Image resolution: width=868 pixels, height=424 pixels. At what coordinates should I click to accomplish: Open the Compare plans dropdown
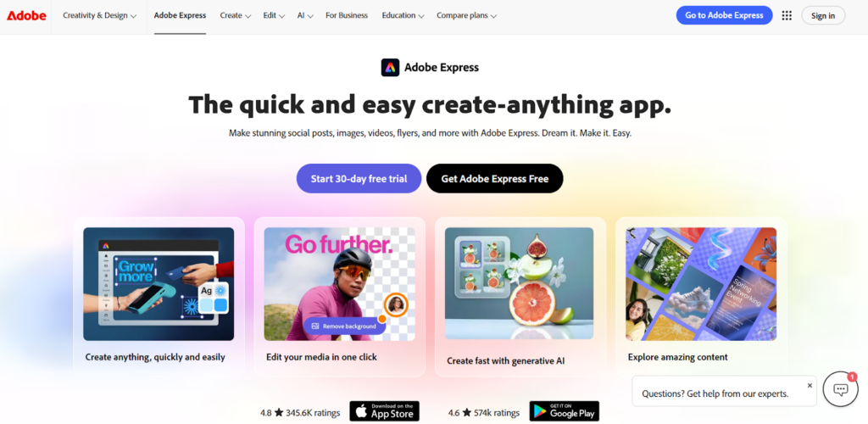tap(467, 15)
